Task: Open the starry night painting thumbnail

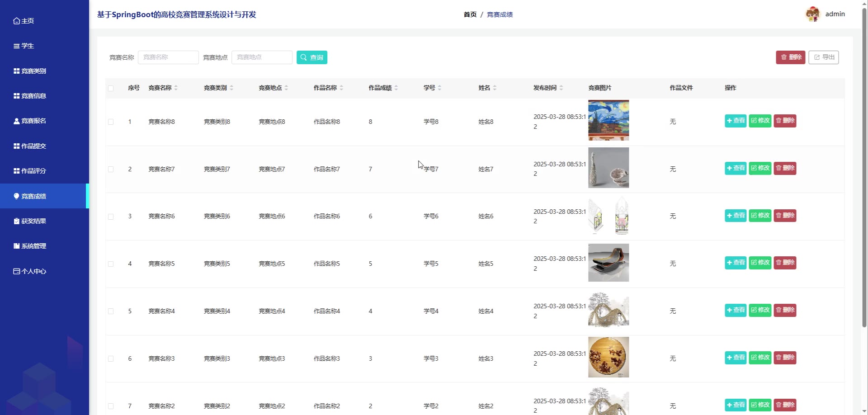Action: [x=609, y=120]
